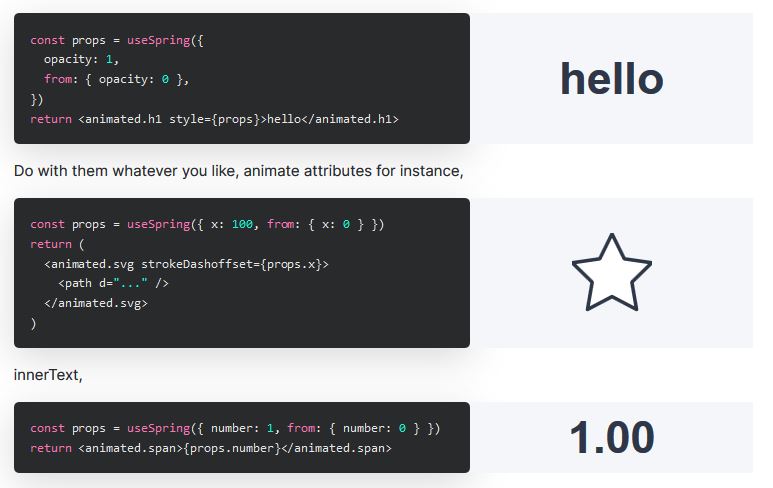Click the useSpring number: 1 code line

pos(235,428)
